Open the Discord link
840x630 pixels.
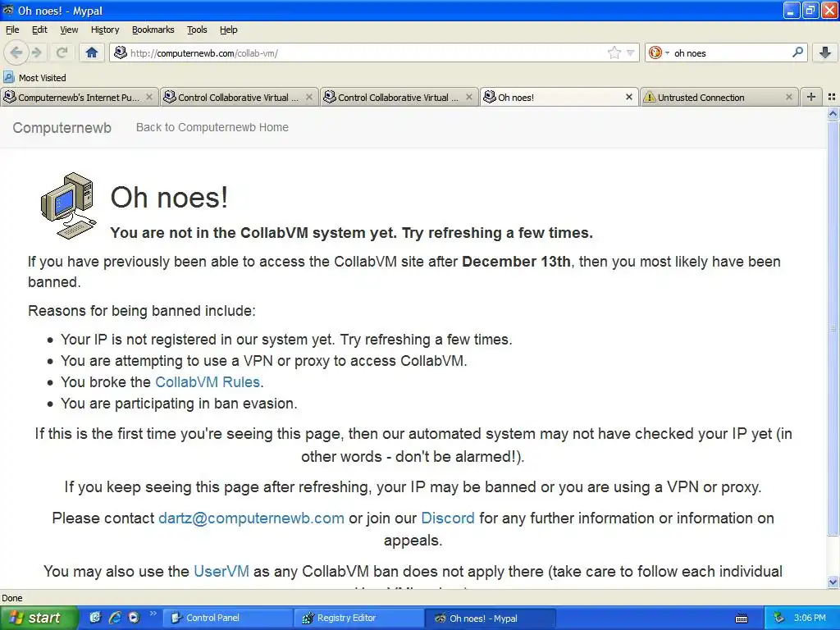448,518
